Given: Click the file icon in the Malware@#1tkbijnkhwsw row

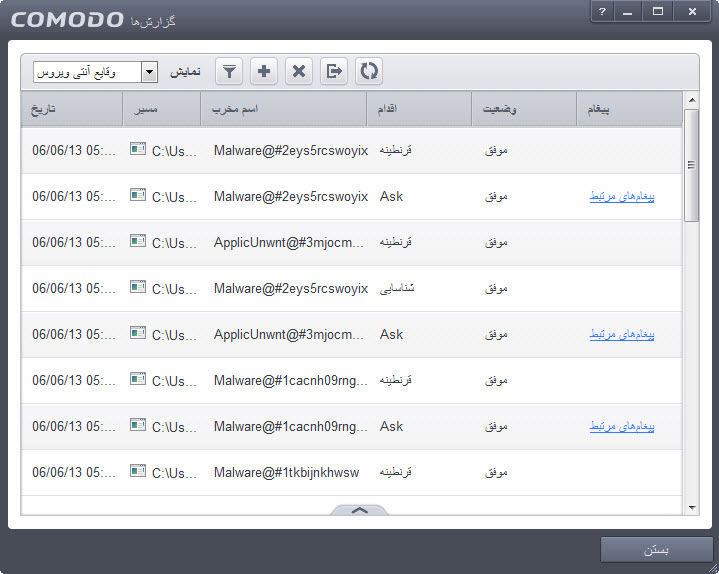Looking at the screenshot, I should pyautogui.click(x=138, y=470).
